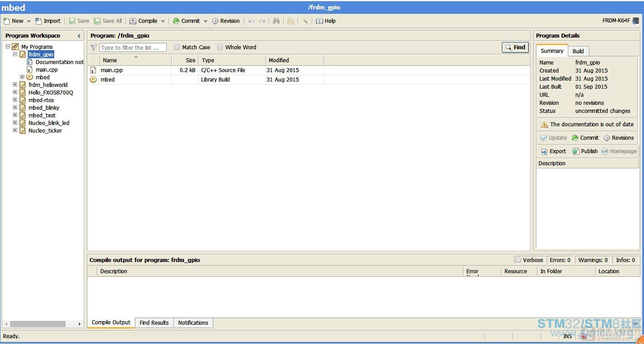This screenshot has width=644, height=344.
Task: Click Commit in the Program Details panel
Action: tap(585, 138)
